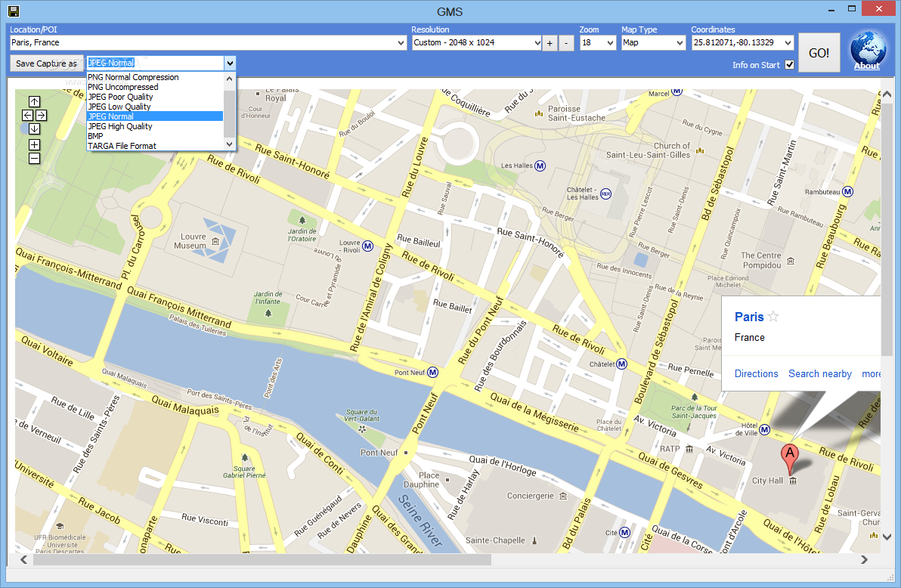Click Châtelet-Les Halles RER icon

point(605,194)
